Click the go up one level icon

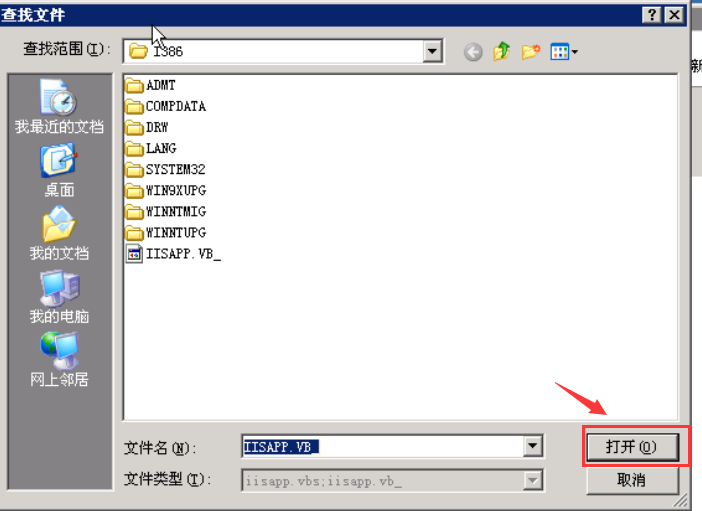[x=501, y=52]
